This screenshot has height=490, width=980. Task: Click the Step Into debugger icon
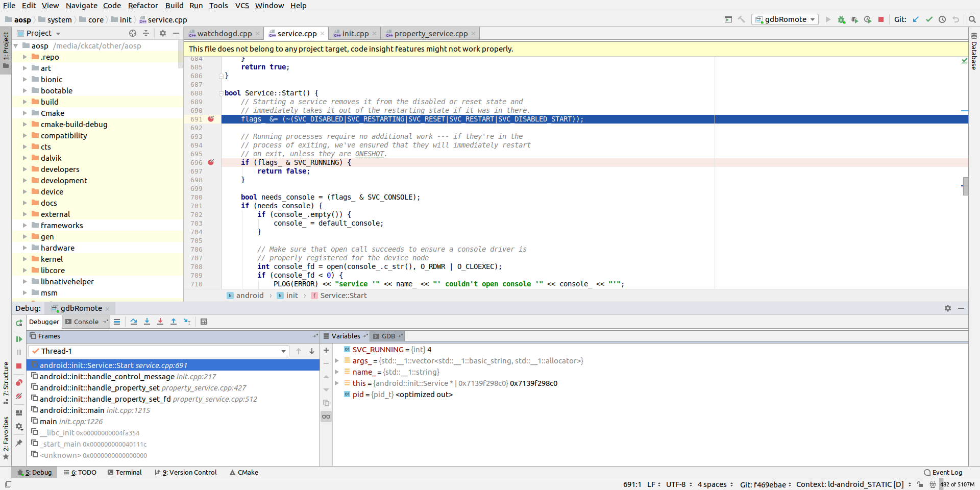(x=147, y=322)
